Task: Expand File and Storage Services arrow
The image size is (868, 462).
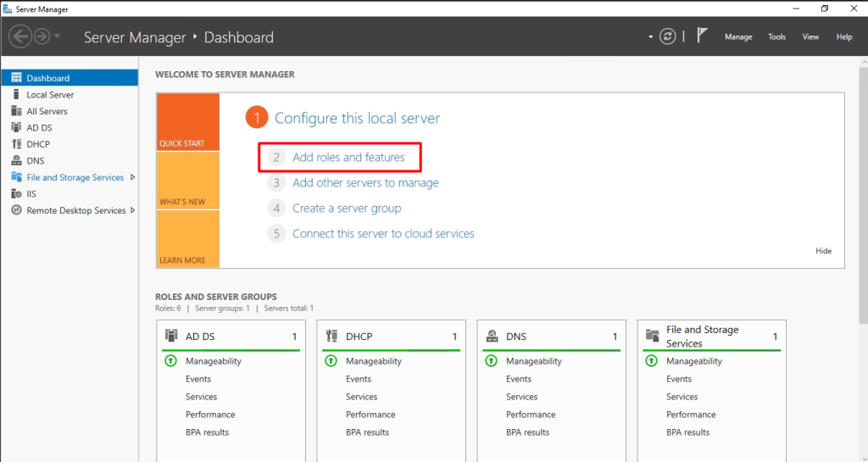Action: [133, 177]
